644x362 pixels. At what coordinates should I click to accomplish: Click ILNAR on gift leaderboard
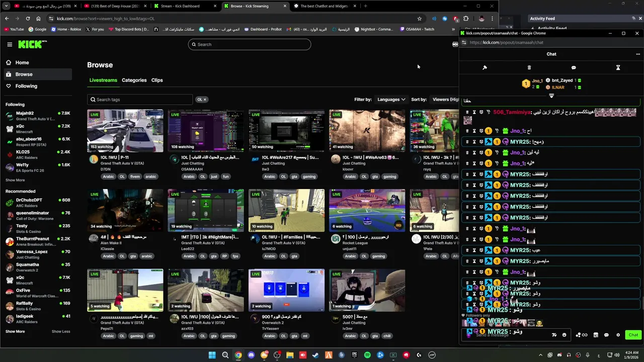(558, 87)
